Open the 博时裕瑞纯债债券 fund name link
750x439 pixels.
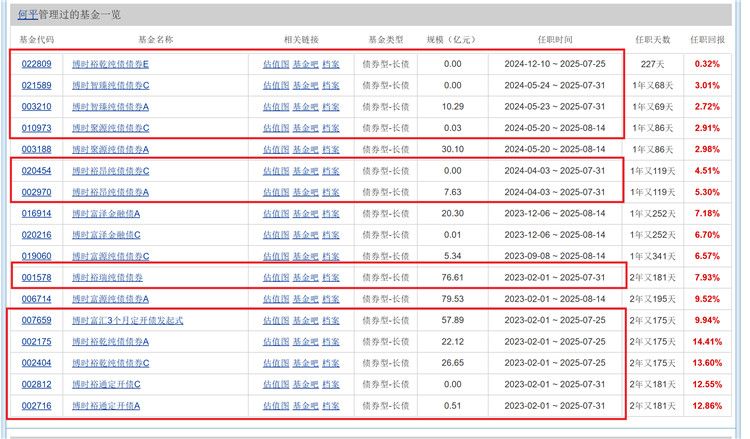pos(107,277)
